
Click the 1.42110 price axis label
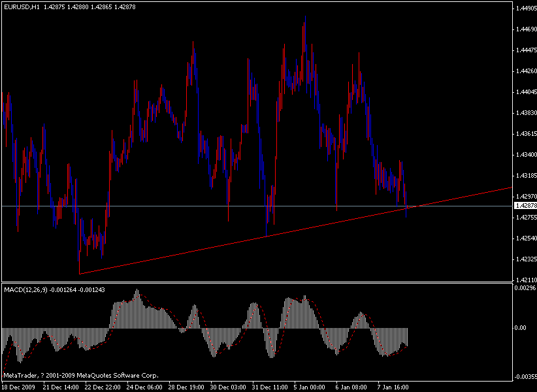(x=525, y=280)
